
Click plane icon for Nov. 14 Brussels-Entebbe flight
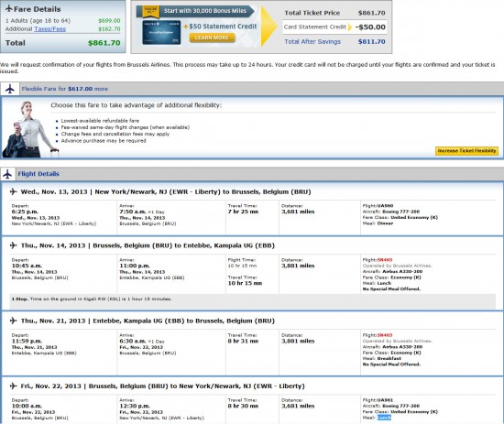(13, 245)
